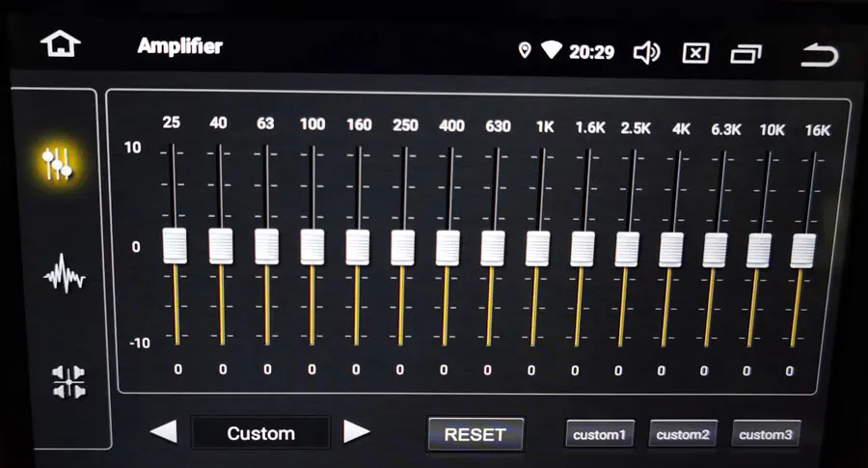Click the 20:29 clock display
The image size is (868, 468).
(x=592, y=52)
